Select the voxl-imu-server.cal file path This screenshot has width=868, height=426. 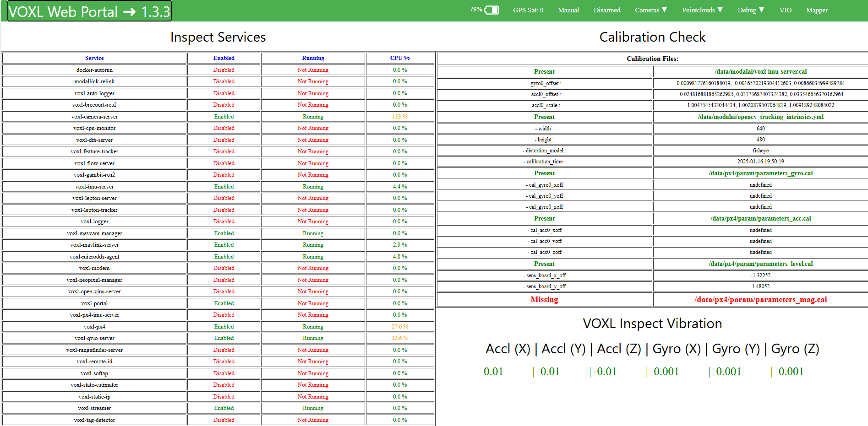[x=760, y=71]
